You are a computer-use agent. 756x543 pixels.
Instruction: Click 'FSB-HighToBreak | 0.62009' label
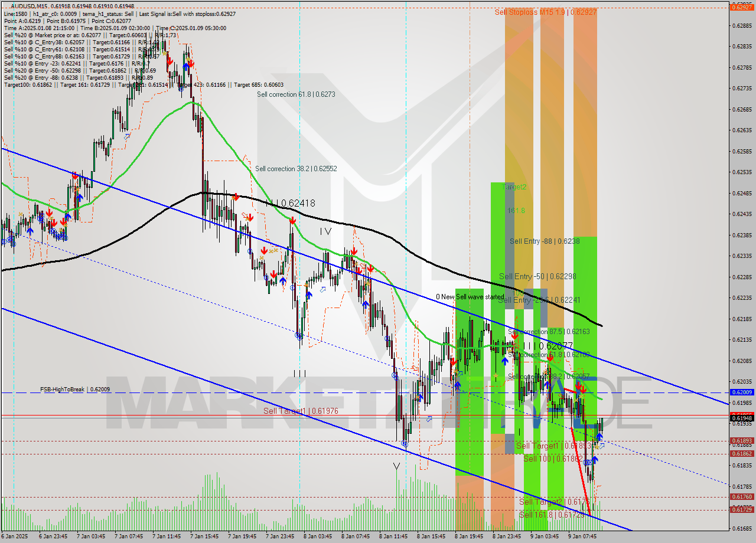pyautogui.click(x=75, y=390)
